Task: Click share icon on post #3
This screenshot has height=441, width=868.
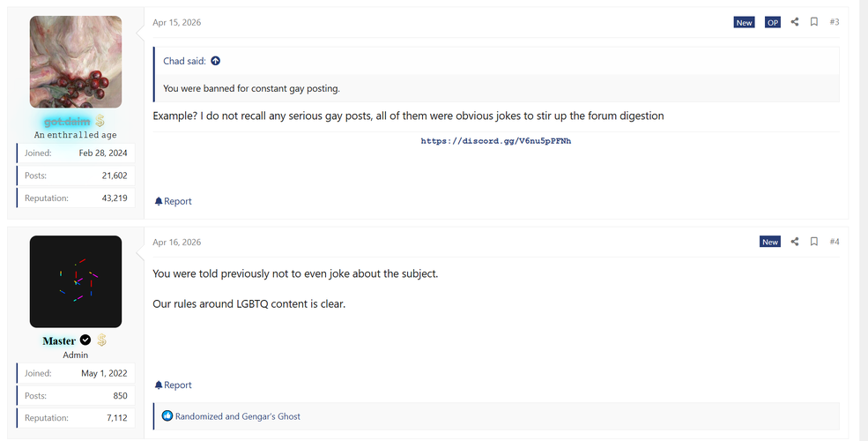Action: pyautogui.click(x=794, y=22)
